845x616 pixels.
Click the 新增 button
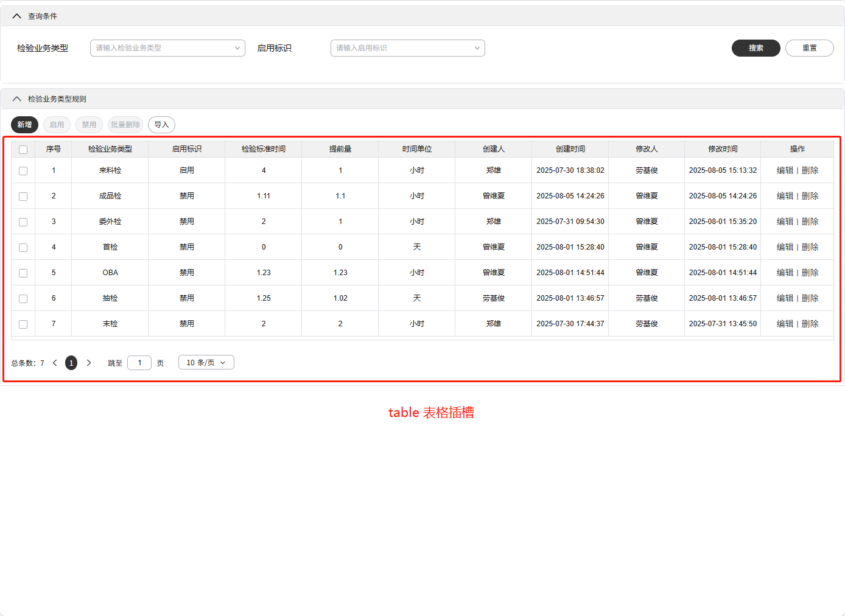click(x=24, y=125)
